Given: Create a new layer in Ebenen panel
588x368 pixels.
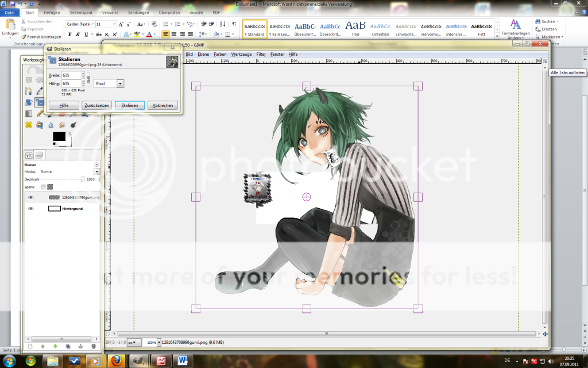Looking at the screenshot, I should [30, 346].
